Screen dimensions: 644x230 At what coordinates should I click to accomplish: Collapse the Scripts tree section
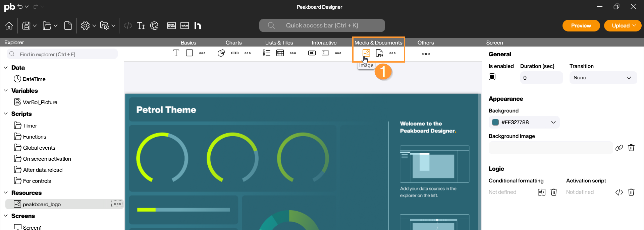coord(6,114)
